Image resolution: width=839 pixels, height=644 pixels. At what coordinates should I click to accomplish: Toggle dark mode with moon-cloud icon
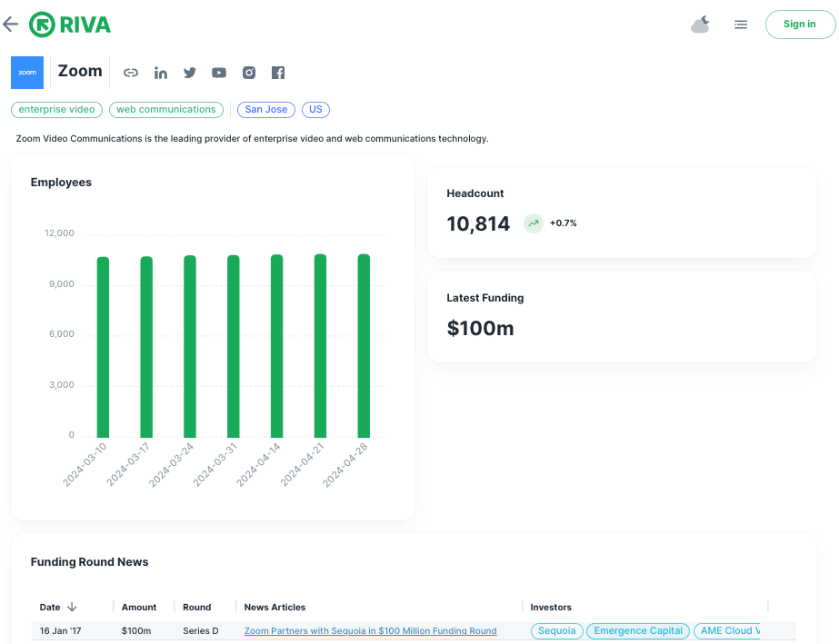click(x=701, y=25)
